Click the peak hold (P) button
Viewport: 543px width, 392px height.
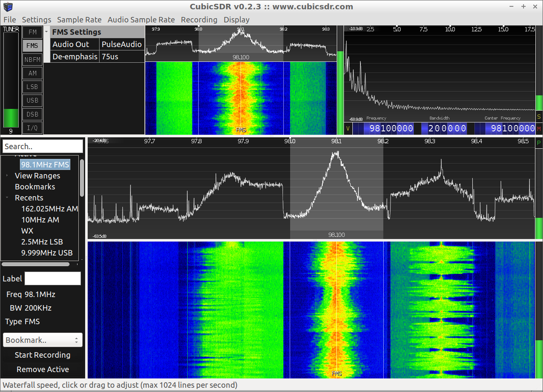point(539,143)
